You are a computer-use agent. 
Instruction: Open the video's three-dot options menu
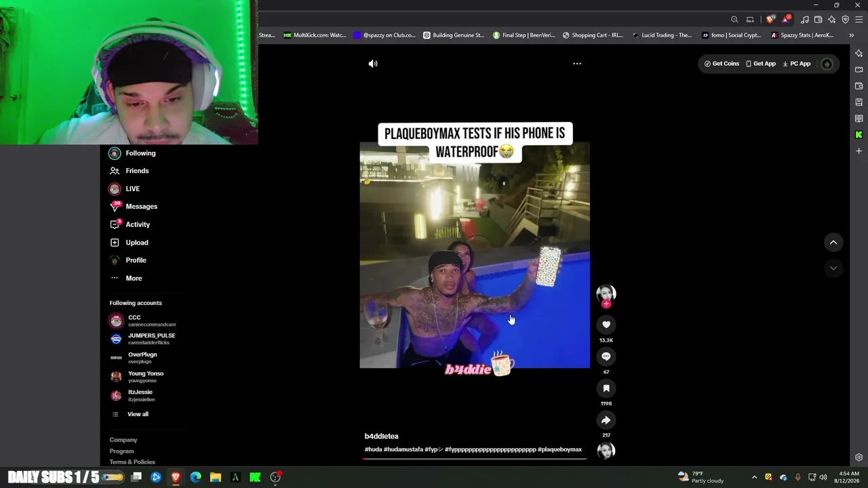[x=577, y=64]
